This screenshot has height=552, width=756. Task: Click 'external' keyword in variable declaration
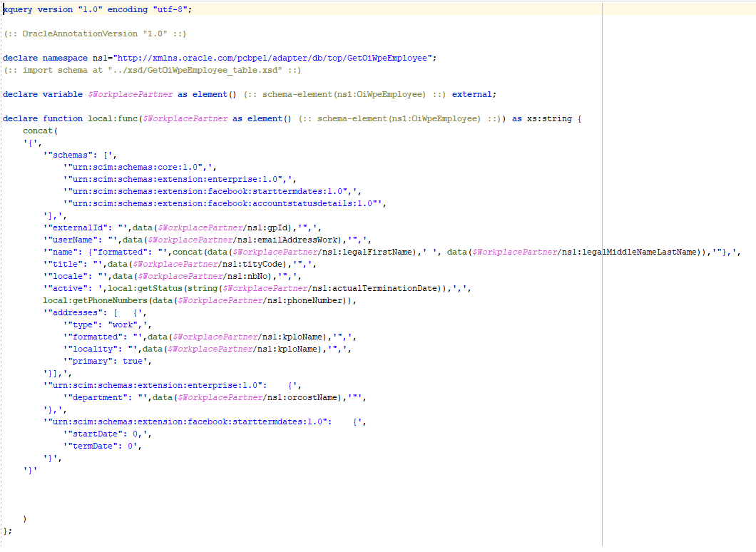(471, 94)
